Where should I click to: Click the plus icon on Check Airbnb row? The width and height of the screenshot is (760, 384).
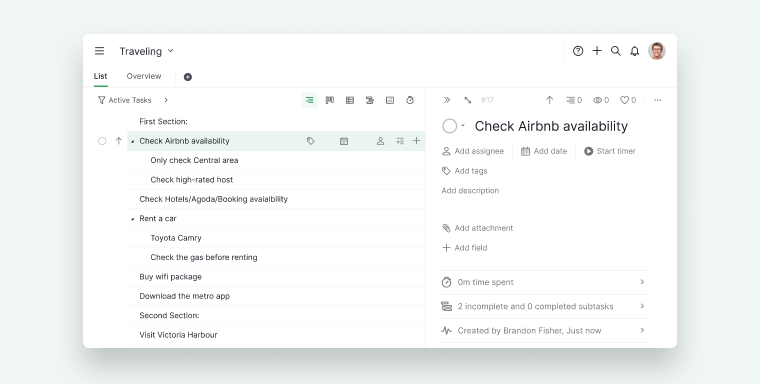click(x=416, y=141)
